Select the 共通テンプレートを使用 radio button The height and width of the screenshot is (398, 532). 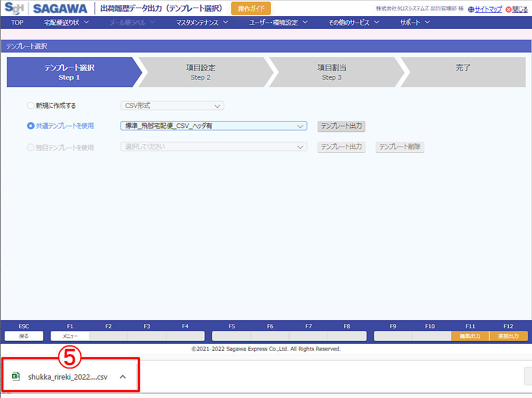click(x=31, y=126)
